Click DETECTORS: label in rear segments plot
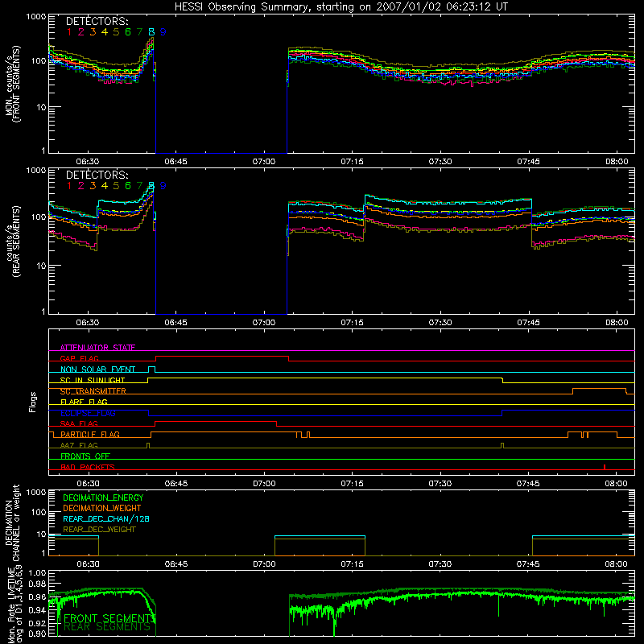The image size is (644, 644). 97,175
